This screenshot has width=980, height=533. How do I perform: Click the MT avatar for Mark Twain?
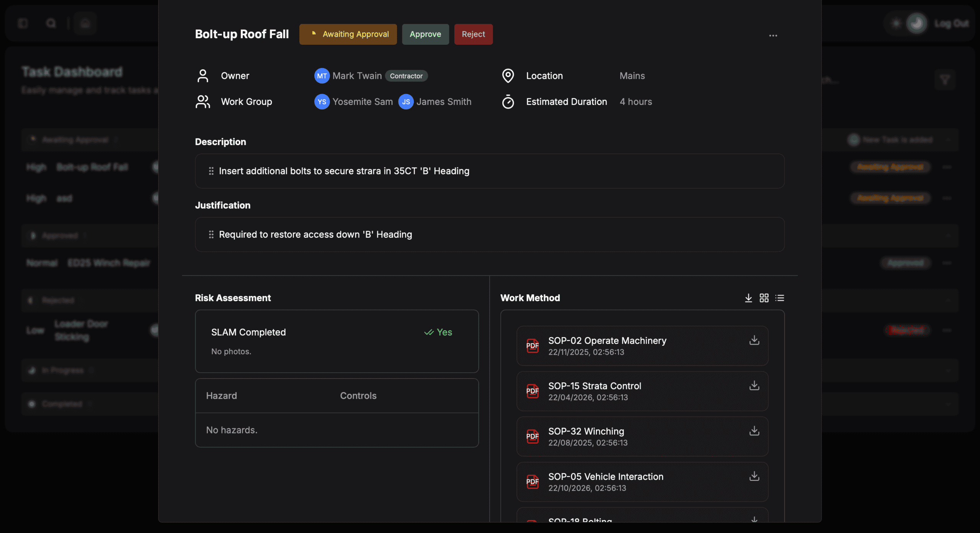322,76
